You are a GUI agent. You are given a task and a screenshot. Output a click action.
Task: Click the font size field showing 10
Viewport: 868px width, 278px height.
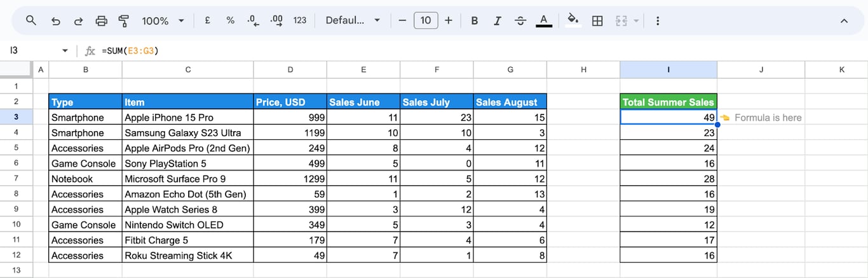coord(425,21)
